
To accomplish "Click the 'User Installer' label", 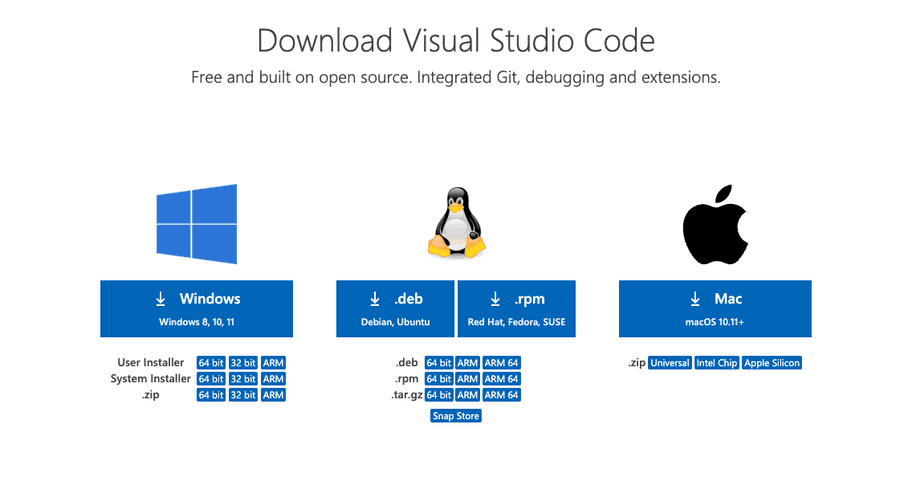I will click(150, 363).
